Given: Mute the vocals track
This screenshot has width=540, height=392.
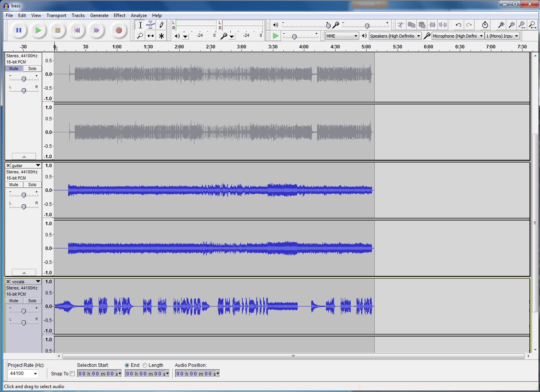Looking at the screenshot, I should 14,301.
